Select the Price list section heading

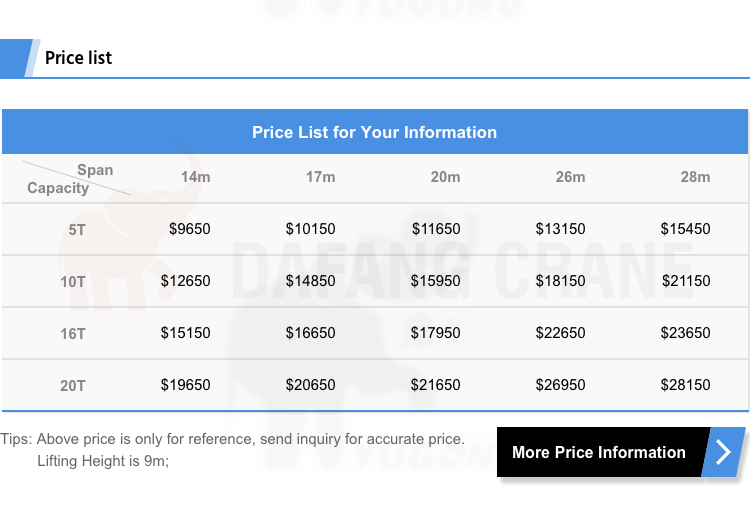tap(78, 58)
